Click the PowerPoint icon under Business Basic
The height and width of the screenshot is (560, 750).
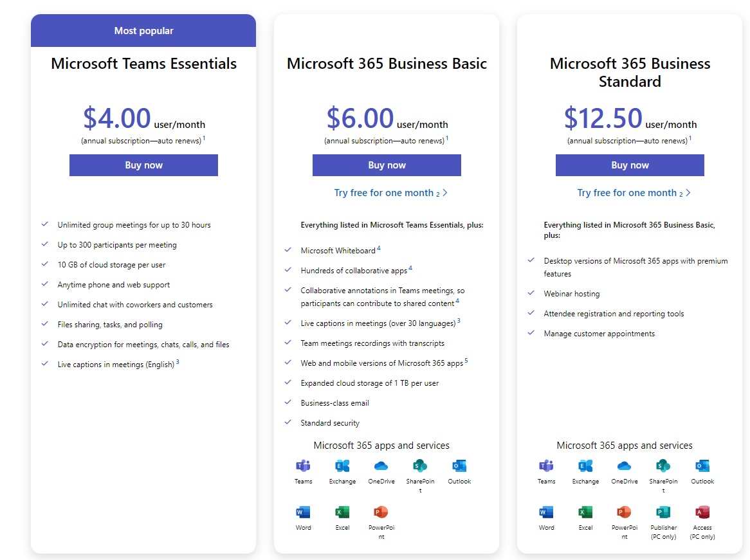click(x=381, y=512)
